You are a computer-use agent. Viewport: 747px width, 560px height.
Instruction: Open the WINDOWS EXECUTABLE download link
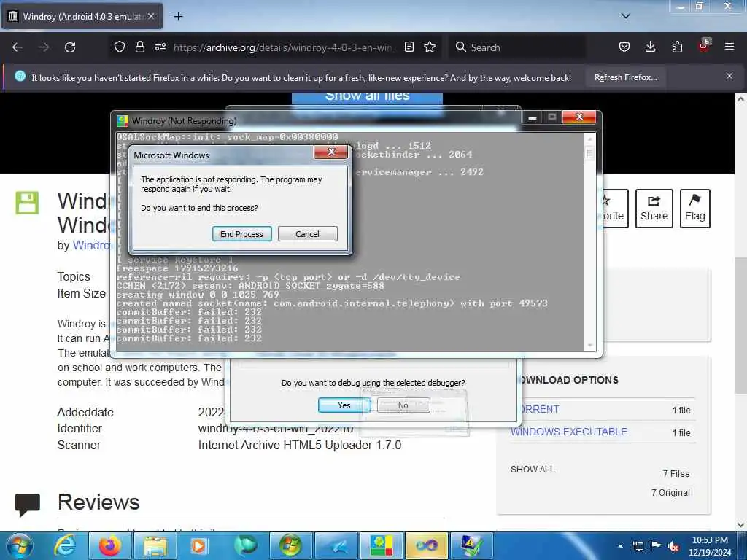coord(569,432)
